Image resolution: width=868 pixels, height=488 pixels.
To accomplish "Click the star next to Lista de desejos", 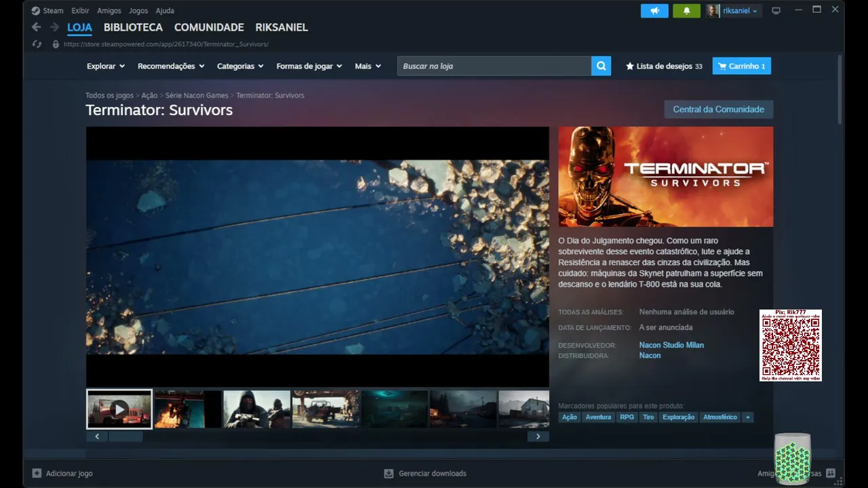I will 630,66.
